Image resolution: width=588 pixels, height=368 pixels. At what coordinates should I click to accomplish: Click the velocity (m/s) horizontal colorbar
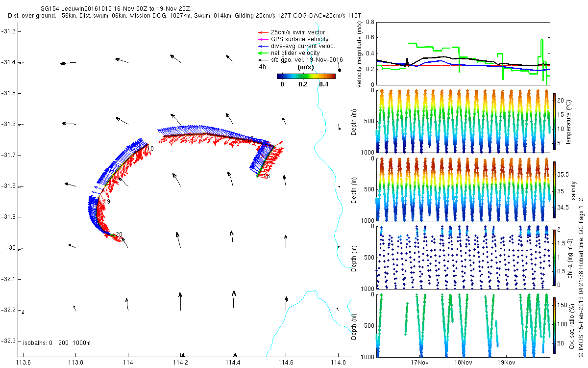306,76
